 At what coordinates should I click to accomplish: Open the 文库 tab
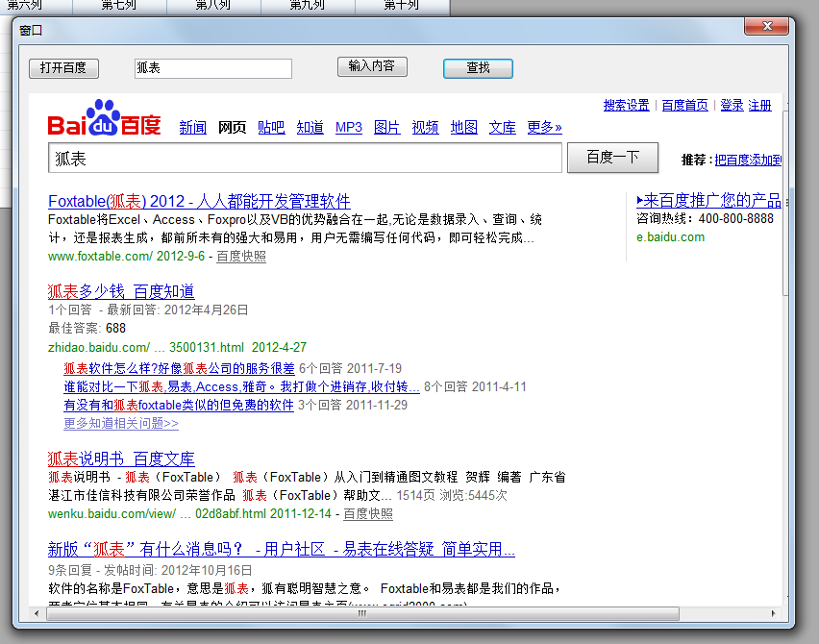pos(503,128)
